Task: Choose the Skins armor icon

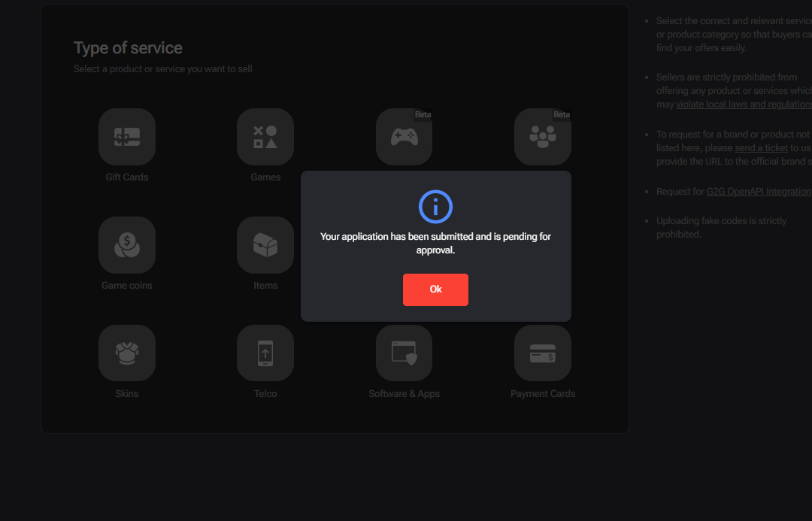Action: tap(127, 353)
